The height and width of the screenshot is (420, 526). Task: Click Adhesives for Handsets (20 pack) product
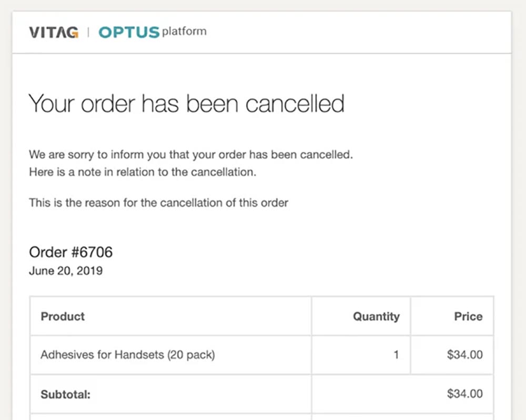tap(127, 355)
